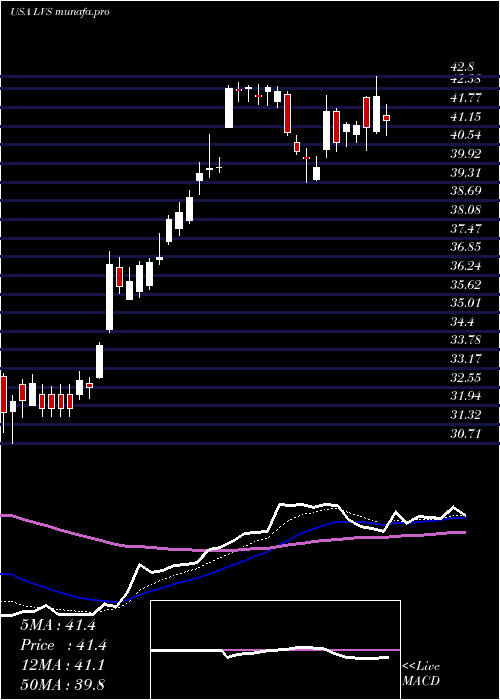Click the tall white gap-up candle near 42
Image resolution: width=500 pixels, height=700 pixels.
(229, 108)
